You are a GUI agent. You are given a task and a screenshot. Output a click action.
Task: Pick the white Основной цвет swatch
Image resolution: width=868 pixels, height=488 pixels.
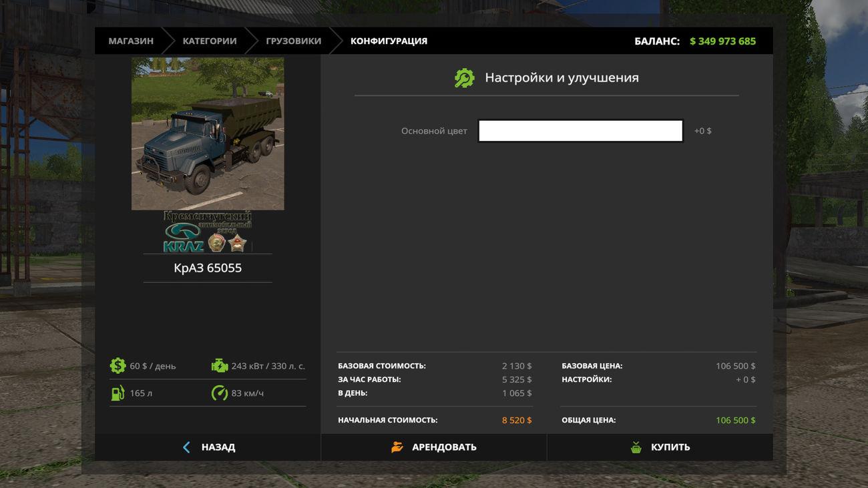click(580, 131)
